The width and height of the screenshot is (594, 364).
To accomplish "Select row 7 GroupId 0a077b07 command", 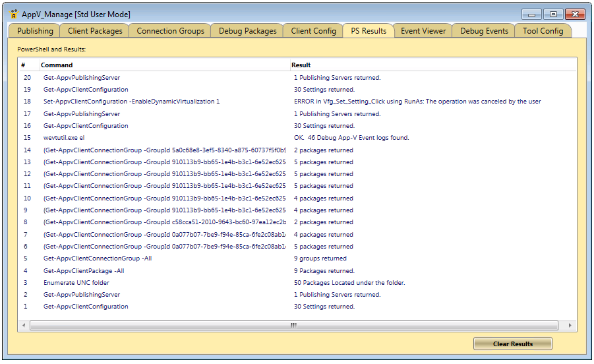I will click(x=165, y=235).
